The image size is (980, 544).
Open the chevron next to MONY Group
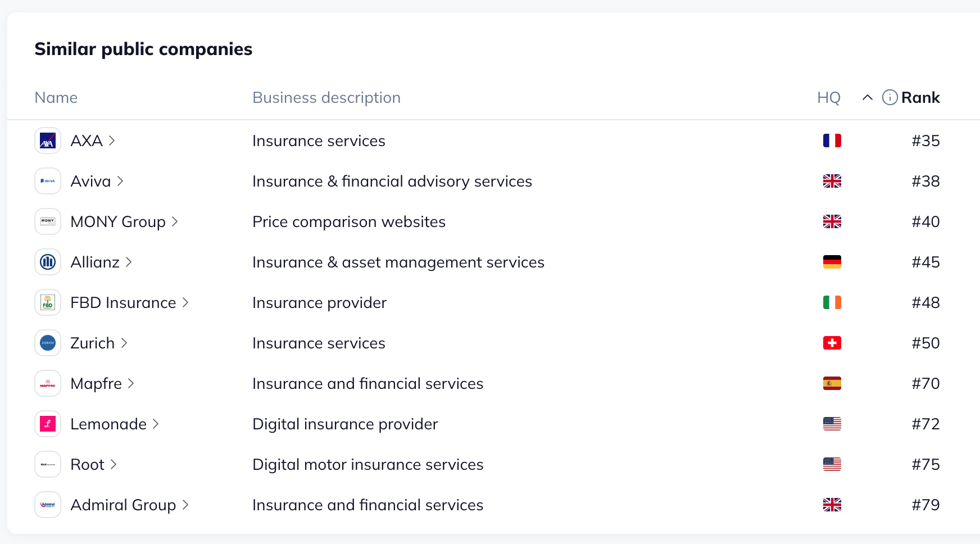tap(175, 221)
